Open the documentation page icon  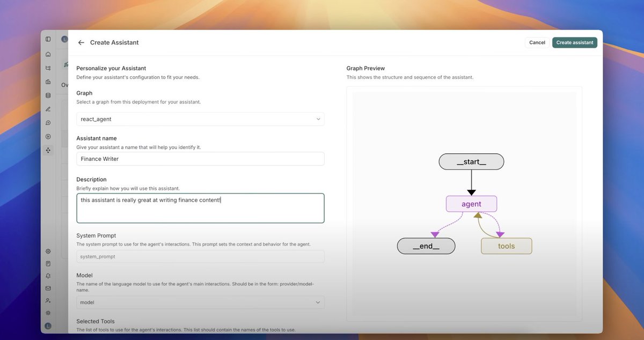click(x=48, y=263)
